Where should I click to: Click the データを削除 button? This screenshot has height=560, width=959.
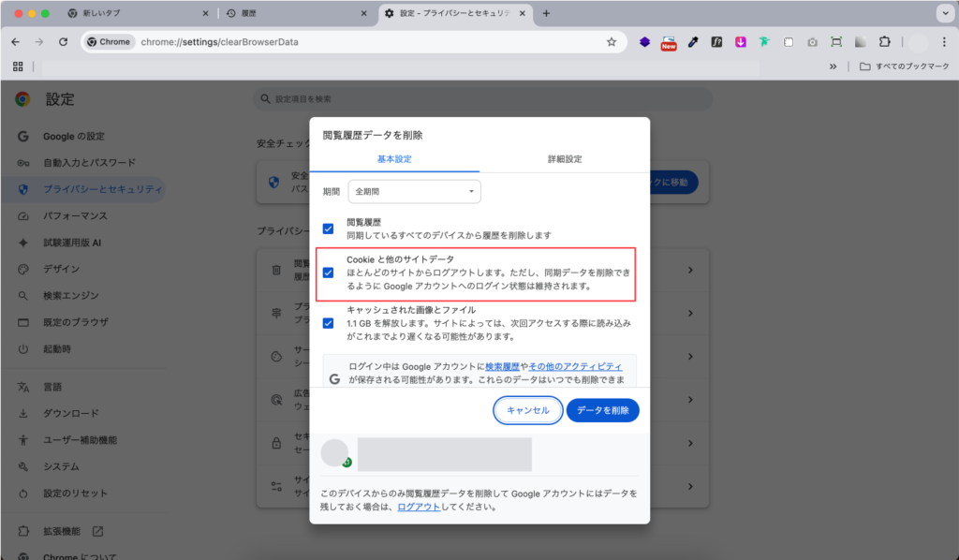[x=602, y=410]
